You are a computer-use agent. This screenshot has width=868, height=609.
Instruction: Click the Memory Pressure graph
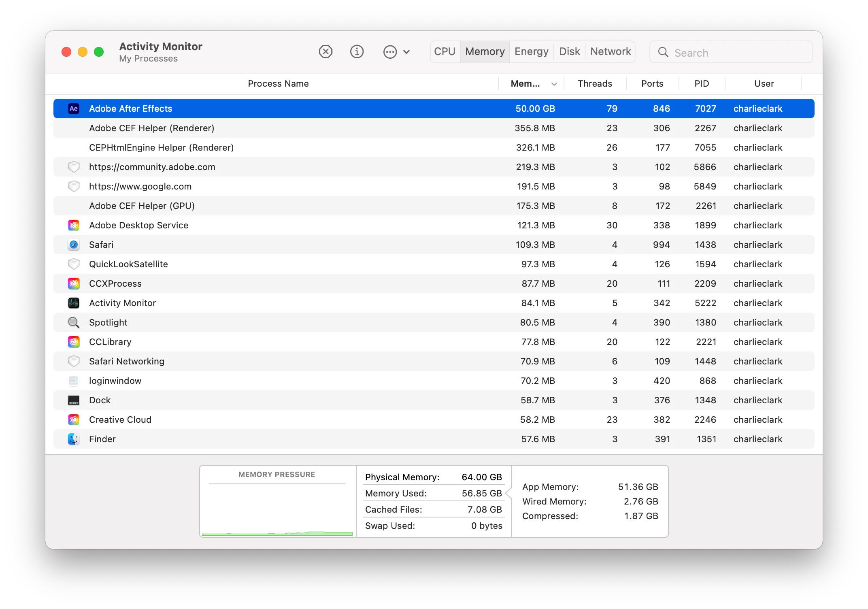click(277, 510)
